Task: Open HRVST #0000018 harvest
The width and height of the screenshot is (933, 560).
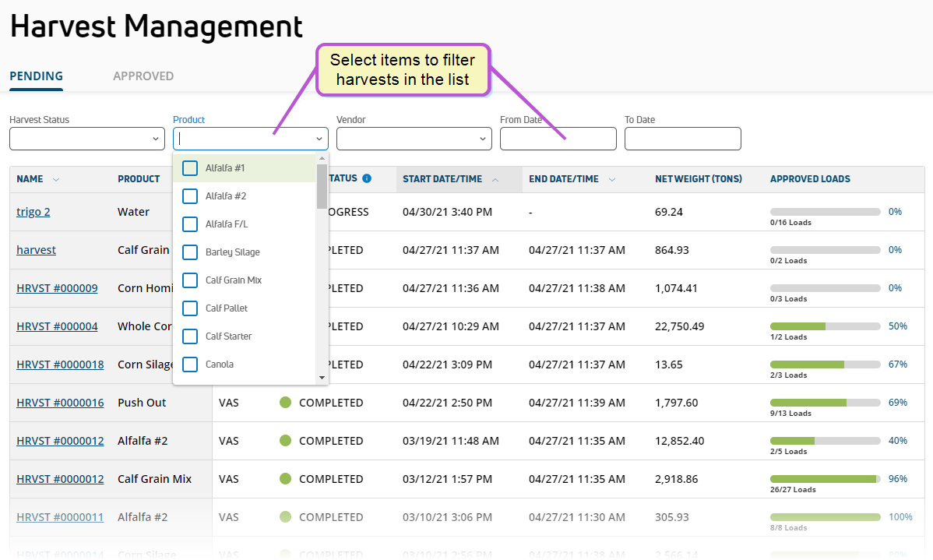Action: pyautogui.click(x=60, y=365)
